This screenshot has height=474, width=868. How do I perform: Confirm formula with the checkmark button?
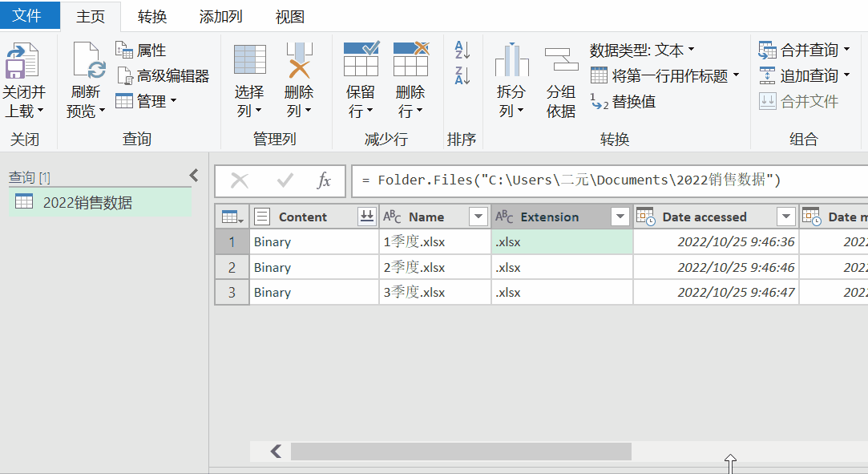click(x=285, y=180)
